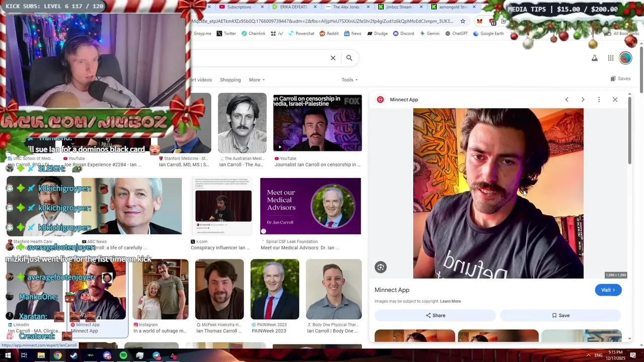Switch to the Shopping search tab
Viewport: 644px width, 362px height.
click(x=230, y=80)
